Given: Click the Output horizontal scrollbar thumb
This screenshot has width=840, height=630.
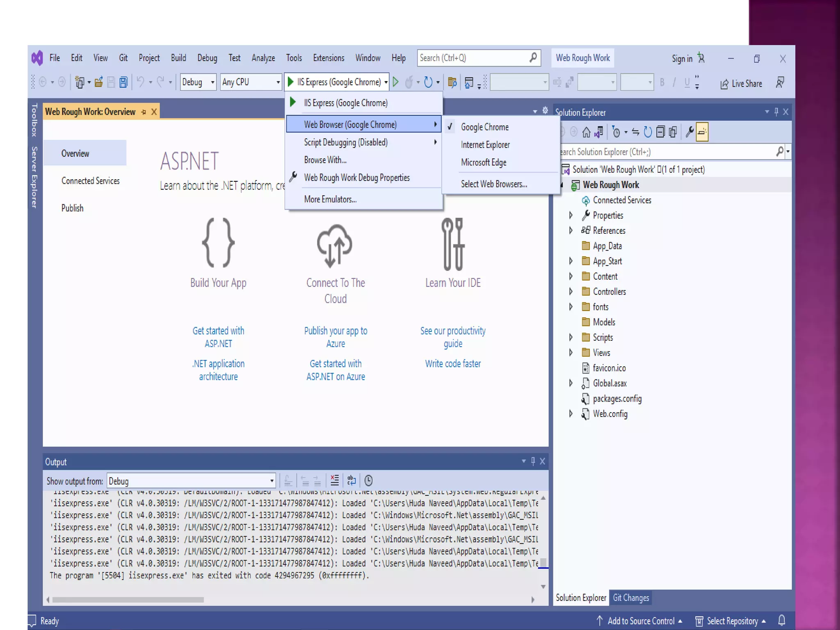Looking at the screenshot, I should 128,600.
